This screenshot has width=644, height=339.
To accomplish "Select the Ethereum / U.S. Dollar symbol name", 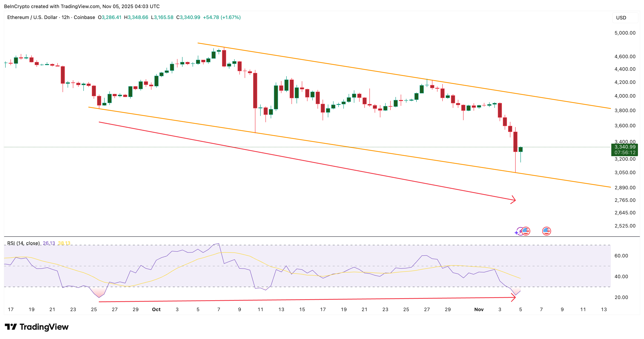I will [x=33, y=18].
